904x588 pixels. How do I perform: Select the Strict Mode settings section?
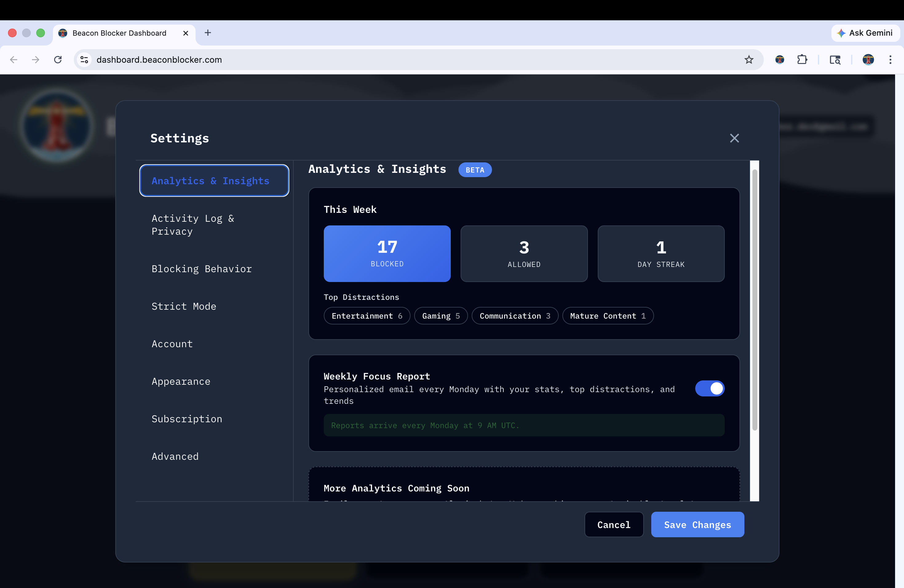(x=184, y=306)
